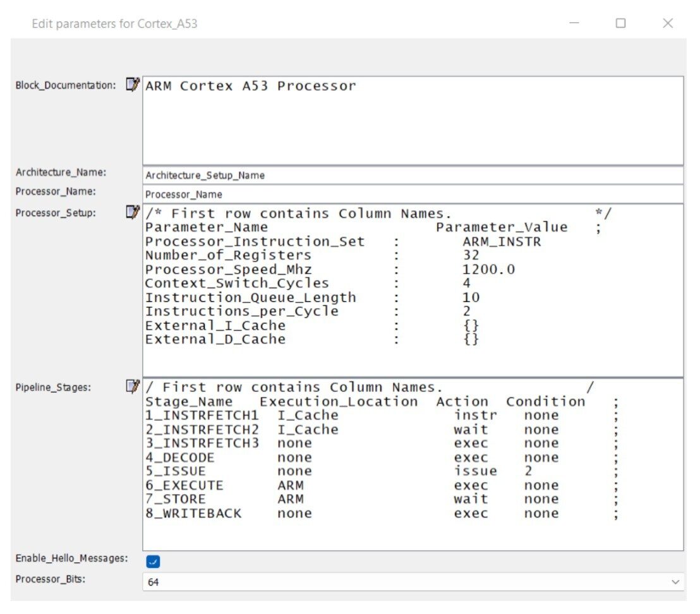Click the ARM_INSTR instruction set value

pyautogui.click(x=502, y=241)
